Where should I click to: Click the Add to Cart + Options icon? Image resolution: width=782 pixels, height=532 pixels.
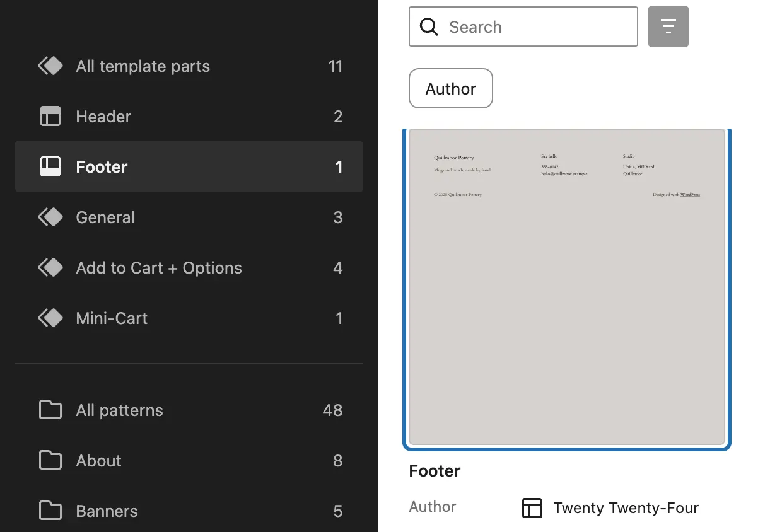(50, 268)
